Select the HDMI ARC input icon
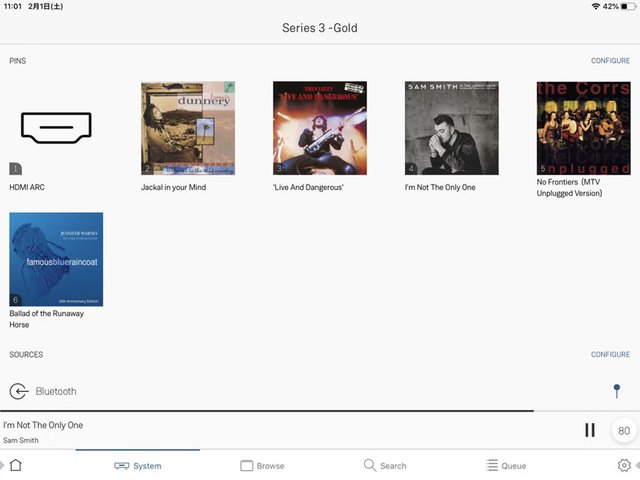 (x=56, y=128)
